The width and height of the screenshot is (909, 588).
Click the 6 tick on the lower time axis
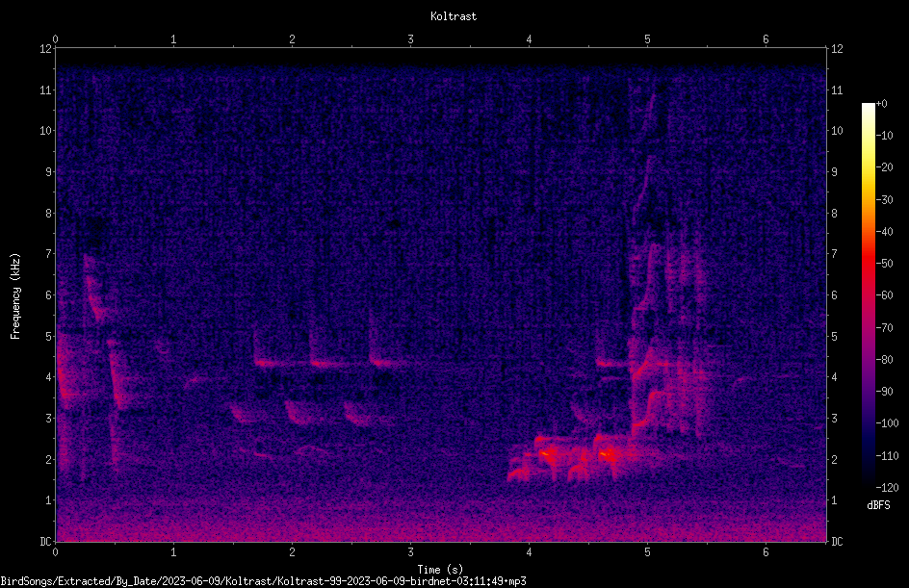click(x=766, y=552)
